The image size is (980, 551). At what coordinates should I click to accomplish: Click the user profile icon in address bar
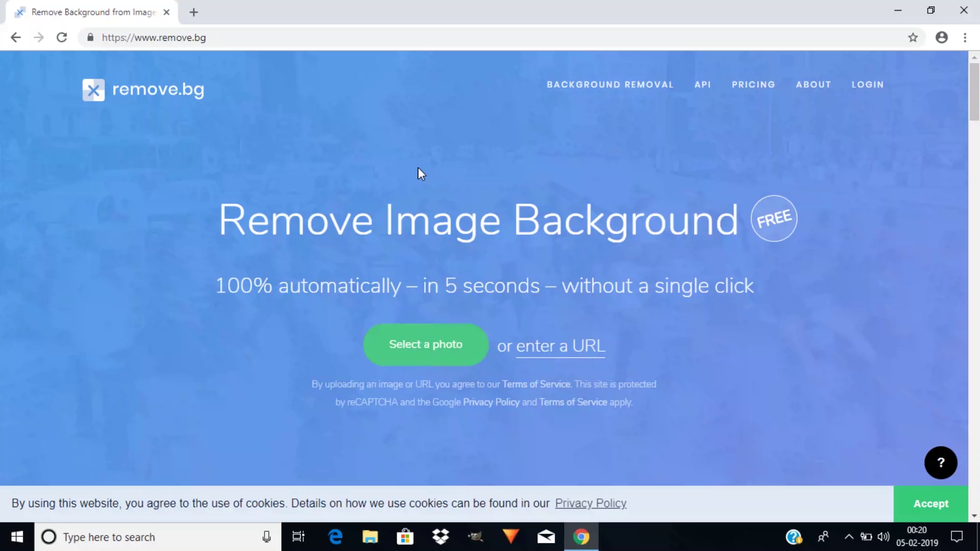coord(942,37)
